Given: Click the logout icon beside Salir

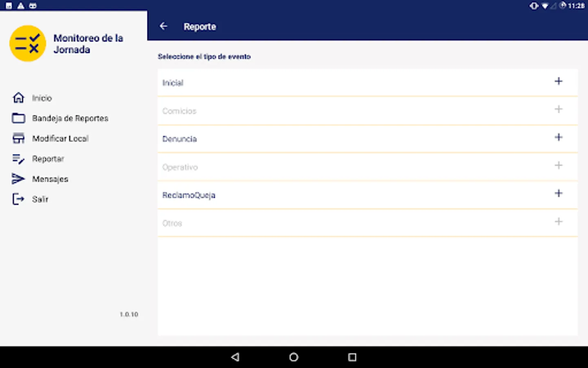Looking at the screenshot, I should tap(18, 199).
